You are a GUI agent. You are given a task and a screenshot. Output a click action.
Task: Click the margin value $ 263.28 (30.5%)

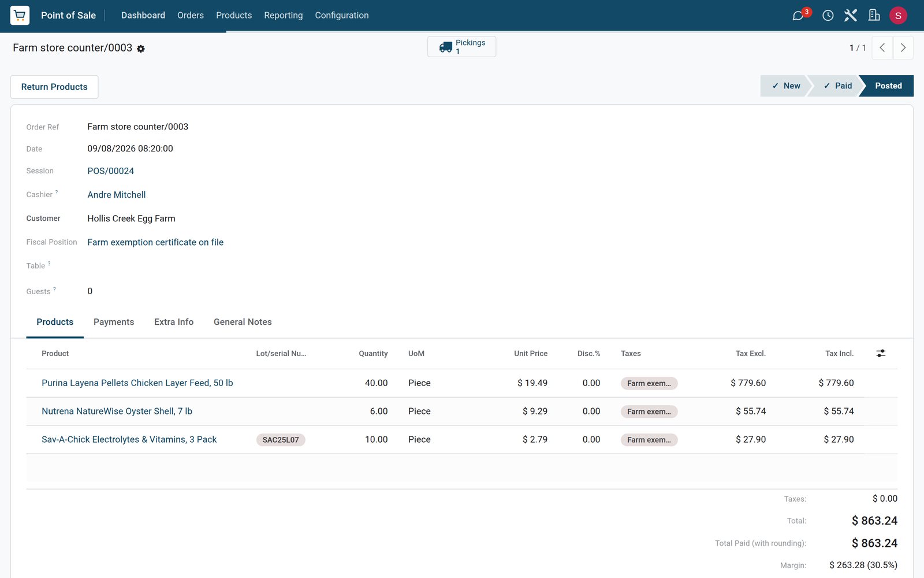click(x=863, y=565)
